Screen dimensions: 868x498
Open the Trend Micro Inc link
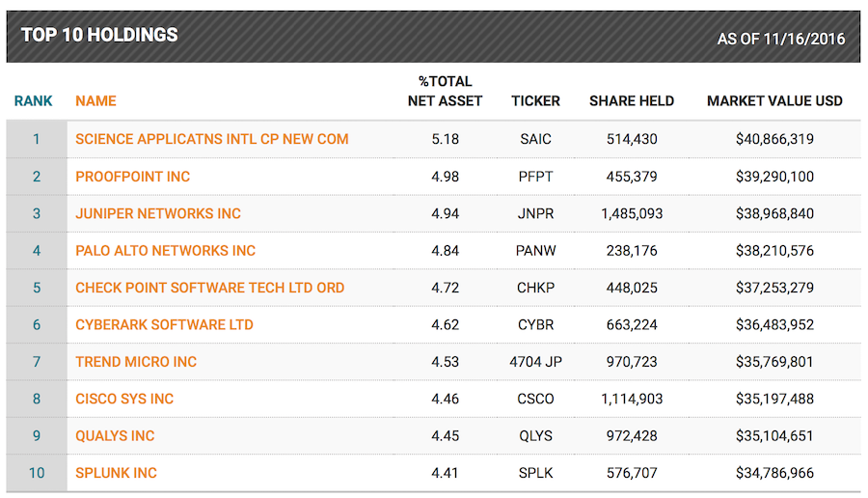click(135, 362)
